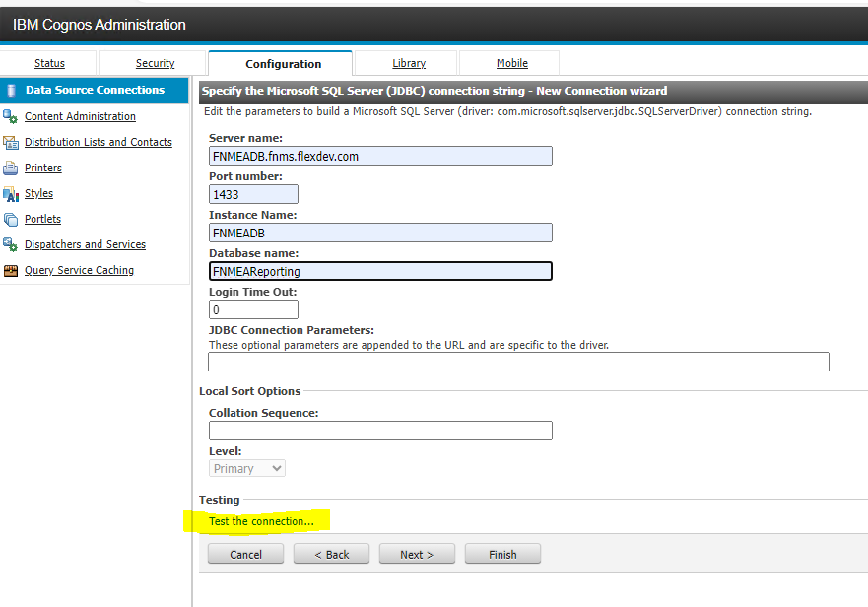This screenshot has width=868, height=607.
Task: Open the Level dropdown showing Primary
Action: point(247,468)
